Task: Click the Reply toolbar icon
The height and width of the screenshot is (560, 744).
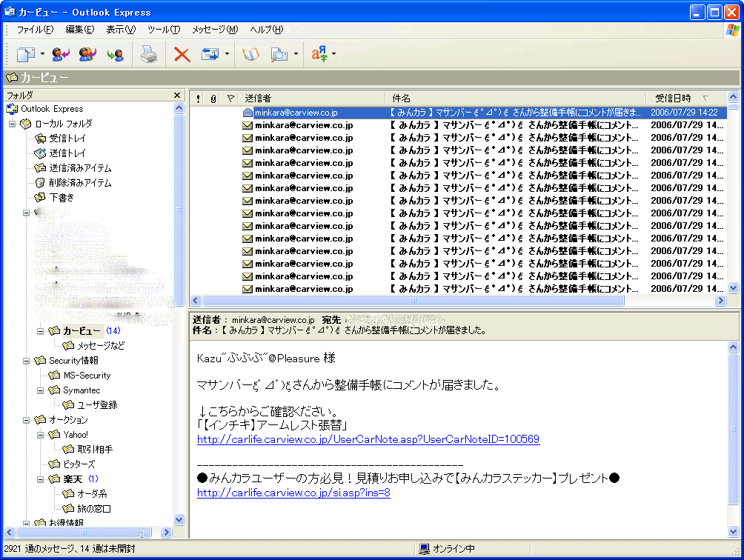Action: click(x=61, y=55)
